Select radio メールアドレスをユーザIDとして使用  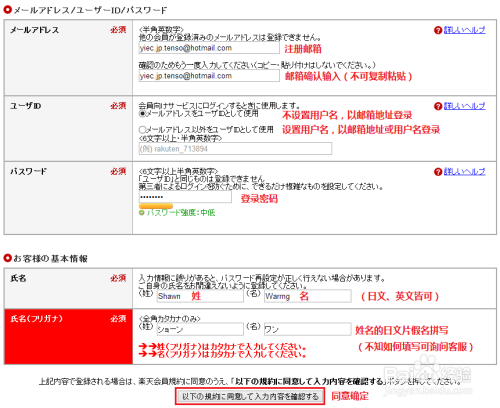click(142, 114)
